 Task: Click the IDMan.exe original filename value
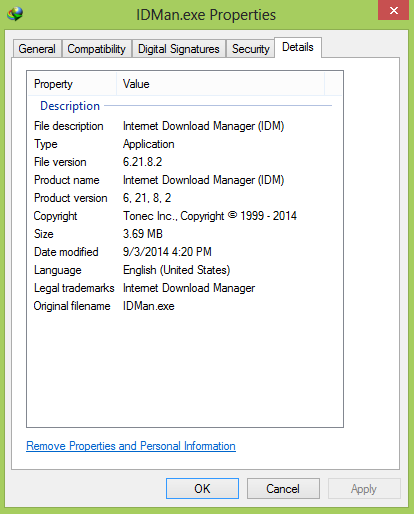pyautogui.click(x=148, y=306)
